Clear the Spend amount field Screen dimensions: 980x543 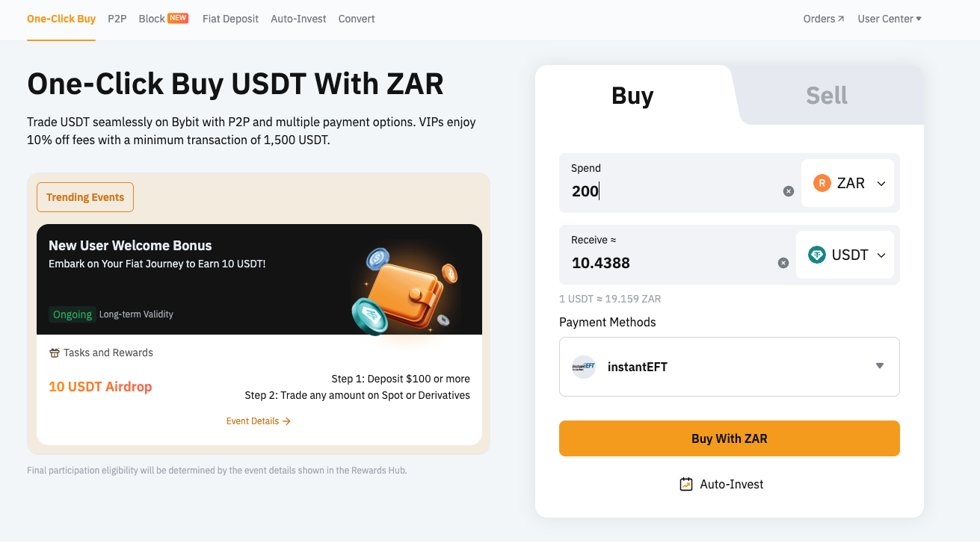788,191
